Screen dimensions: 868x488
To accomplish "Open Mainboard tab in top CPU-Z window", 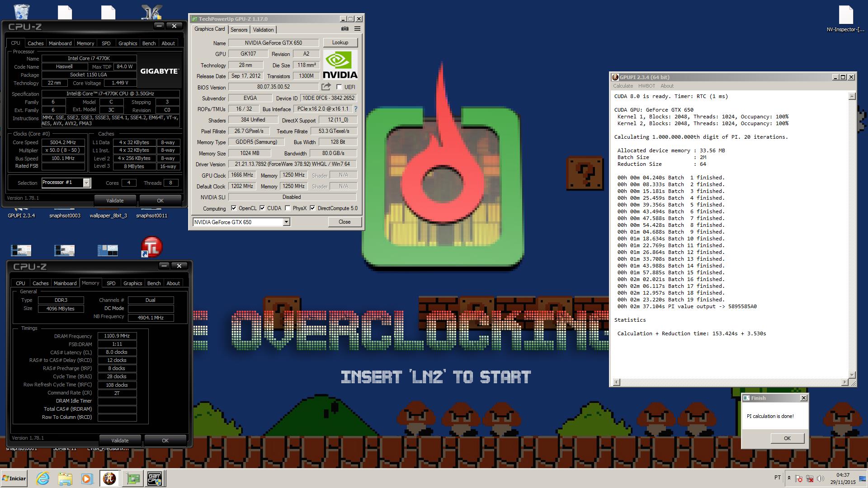I will (x=60, y=43).
